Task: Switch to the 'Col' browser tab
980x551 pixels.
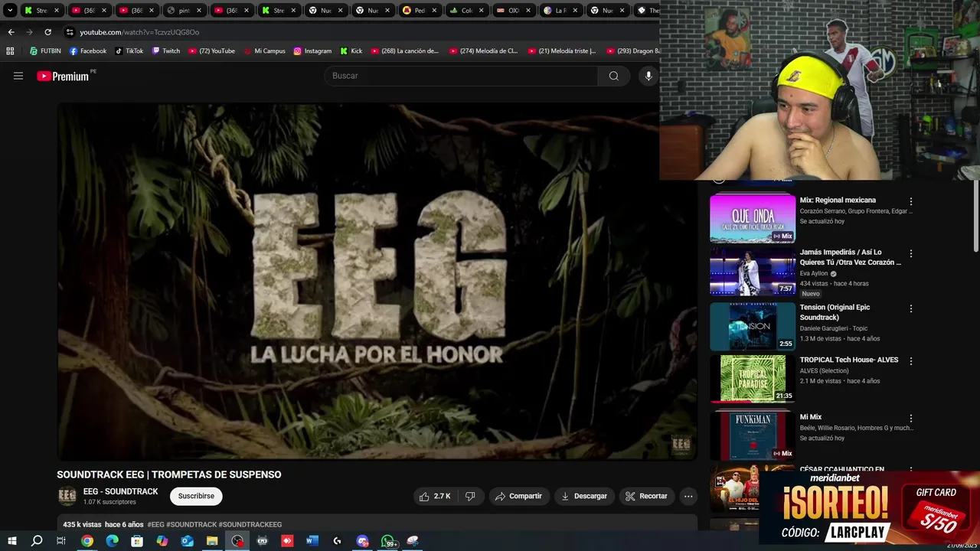Action: pyautogui.click(x=467, y=11)
